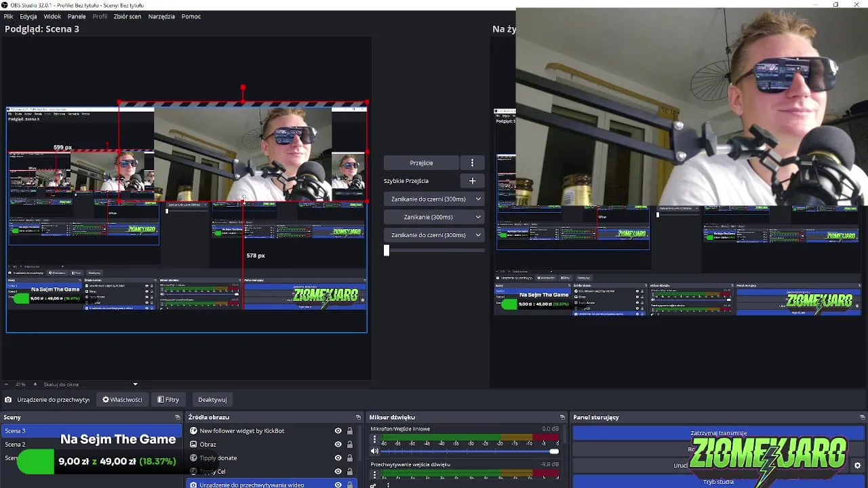Open Właściwości source properties
Viewport: 868px width, 488px height.
122,400
